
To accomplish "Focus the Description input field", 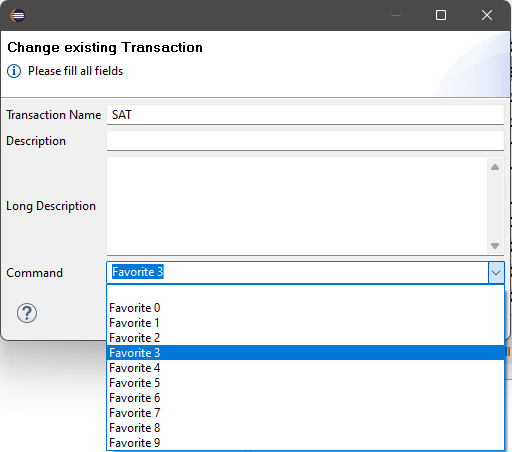I will (305, 141).
